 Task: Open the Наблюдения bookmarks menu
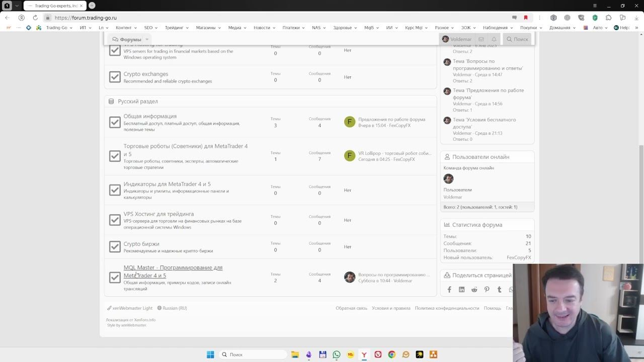498,28
